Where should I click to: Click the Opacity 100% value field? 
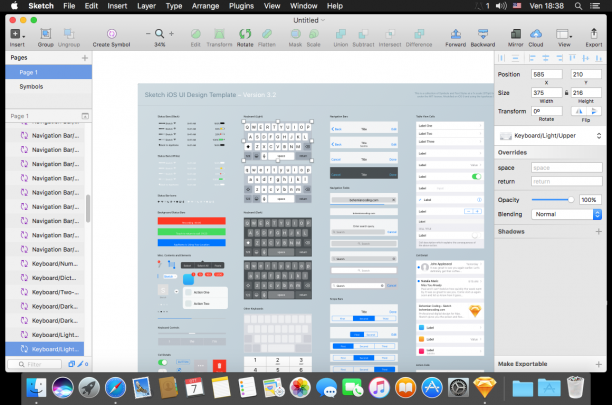click(x=590, y=200)
